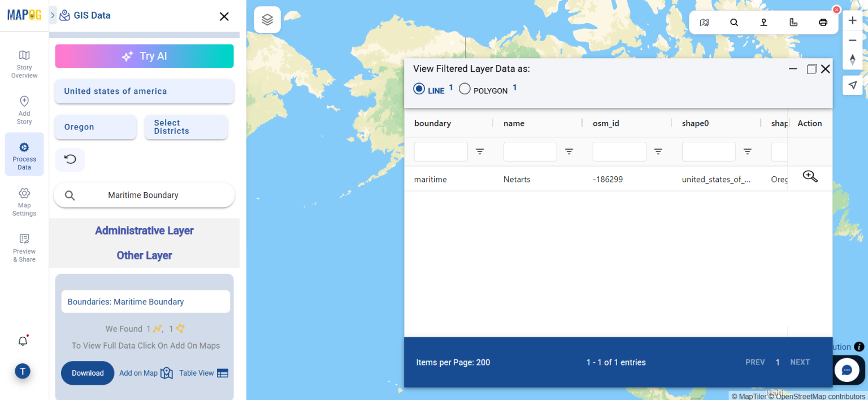The width and height of the screenshot is (868, 400).
Task: Open the layers panel on the map
Action: [x=267, y=19]
